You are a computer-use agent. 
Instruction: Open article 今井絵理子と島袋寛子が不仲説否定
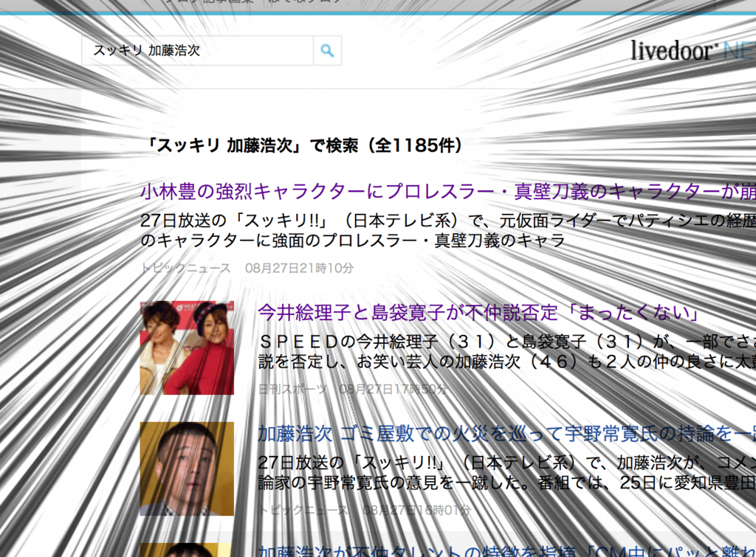[x=479, y=313]
